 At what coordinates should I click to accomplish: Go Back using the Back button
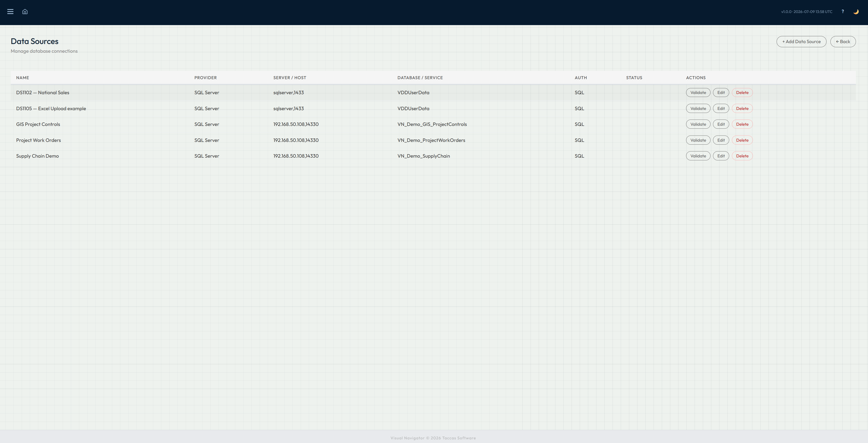(x=843, y=42)
